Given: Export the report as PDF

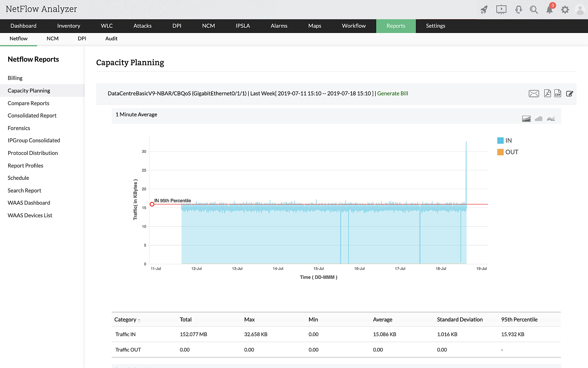Looking at the screenshot, I should tap(547, 93).
